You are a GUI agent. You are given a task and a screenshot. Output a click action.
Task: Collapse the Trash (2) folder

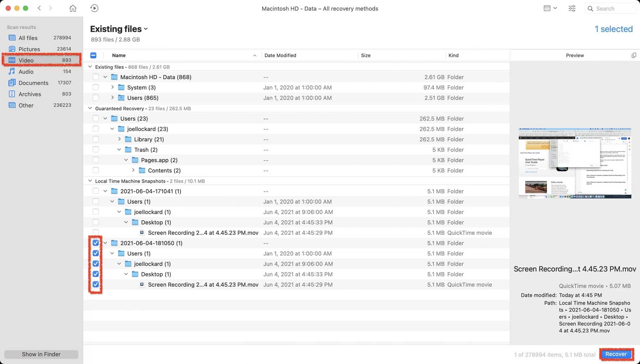[119, 150]
